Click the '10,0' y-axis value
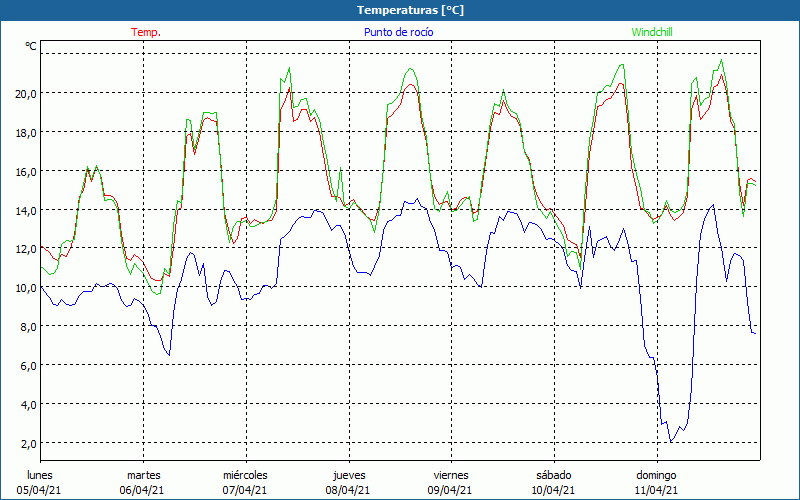Screen dimensions: 800x500 click(26, 288)
